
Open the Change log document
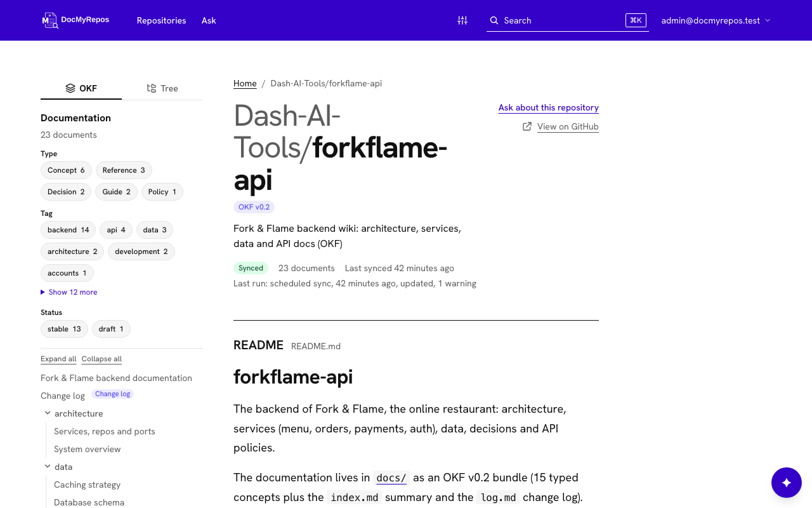point(63,396)
